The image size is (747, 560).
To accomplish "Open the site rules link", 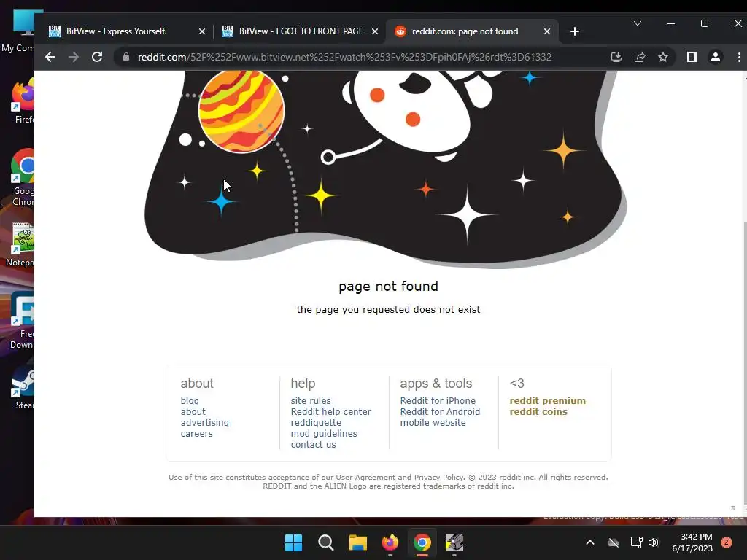I will (x=311, y=400).
